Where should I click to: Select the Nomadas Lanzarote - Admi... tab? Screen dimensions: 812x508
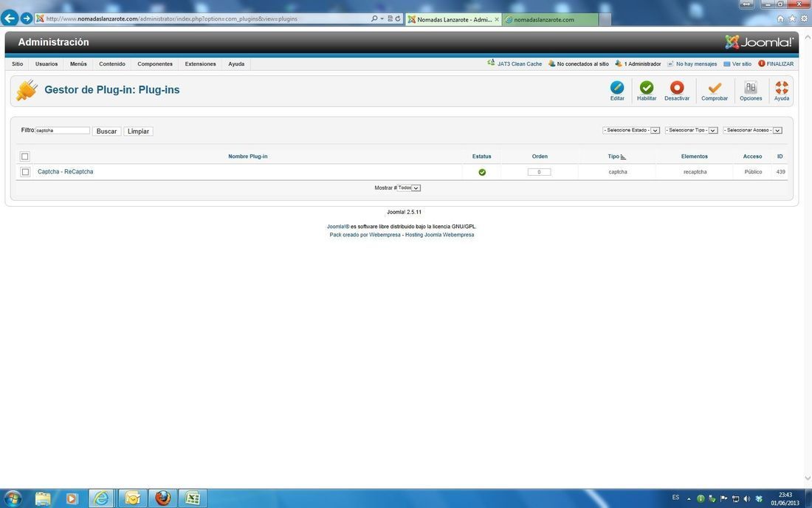click(453, 19)
